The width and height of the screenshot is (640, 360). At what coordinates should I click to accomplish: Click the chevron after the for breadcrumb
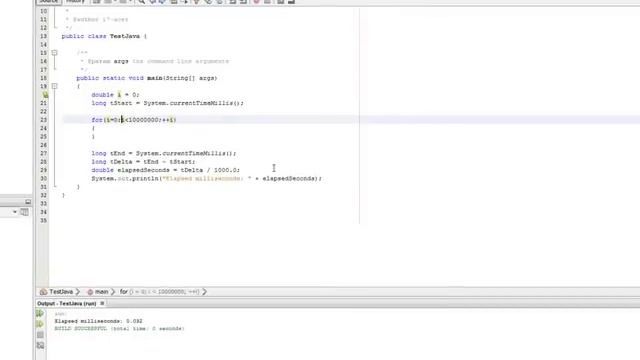coord(204,292)
